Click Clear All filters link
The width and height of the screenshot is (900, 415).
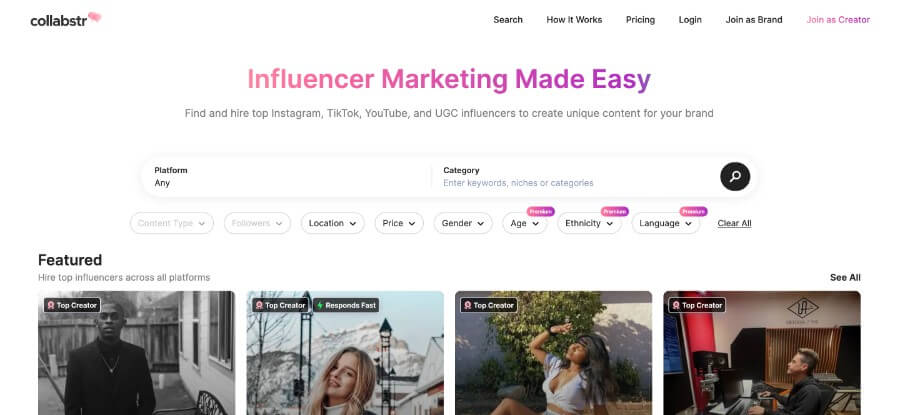click(734, 223)
